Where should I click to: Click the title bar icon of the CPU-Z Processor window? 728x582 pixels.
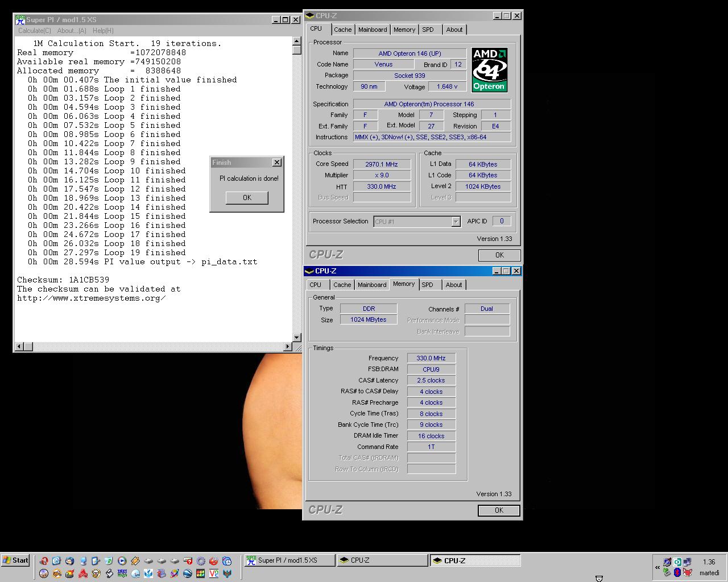310,16
